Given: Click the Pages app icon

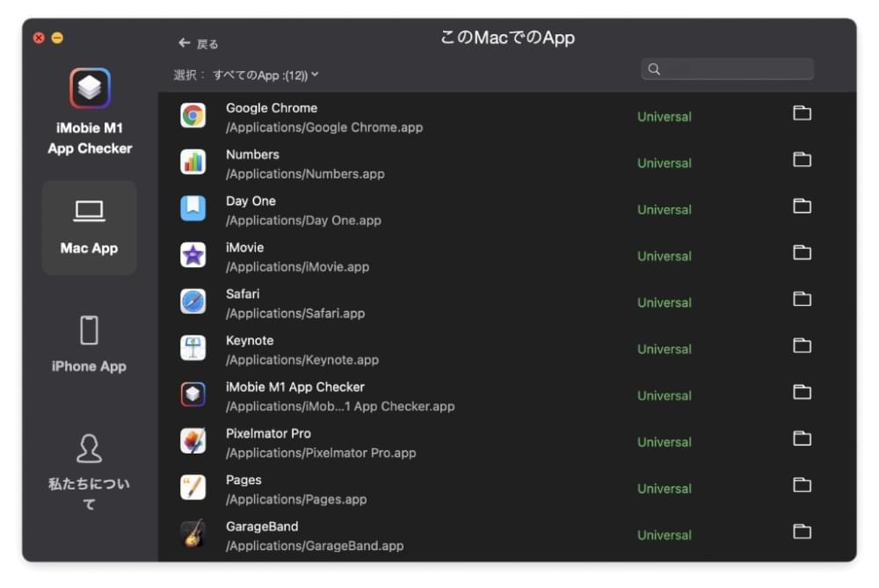Looking at the screenshot, I should [x=193, y=487].
